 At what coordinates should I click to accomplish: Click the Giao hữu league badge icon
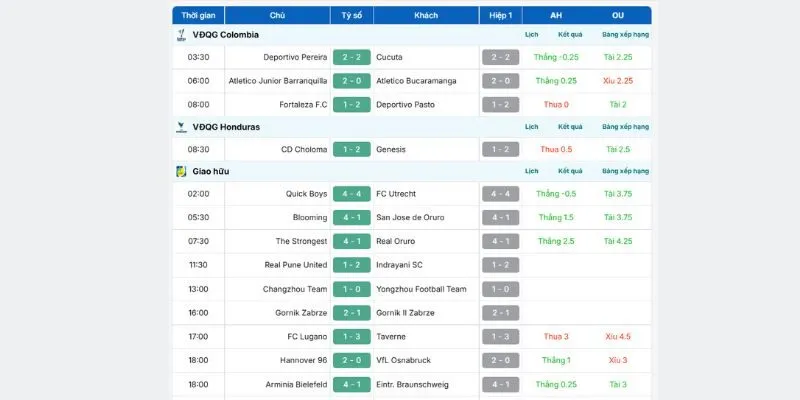[x=181, y=172]
